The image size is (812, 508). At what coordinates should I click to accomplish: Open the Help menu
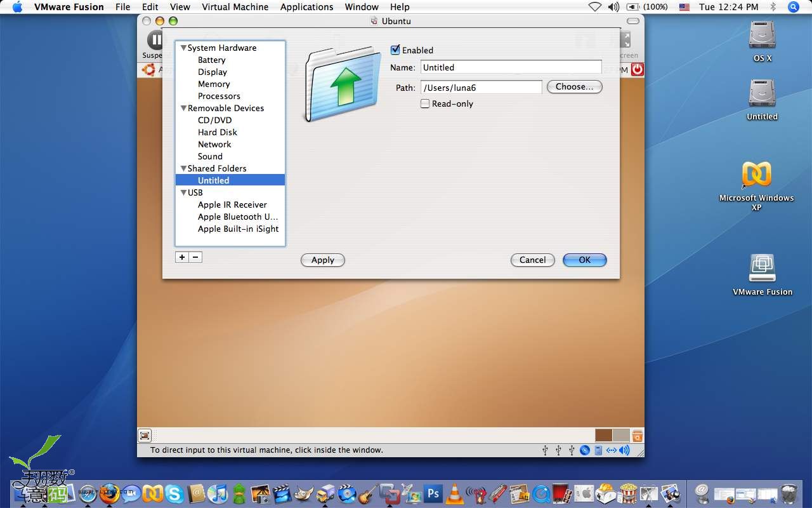coord(400,7)
